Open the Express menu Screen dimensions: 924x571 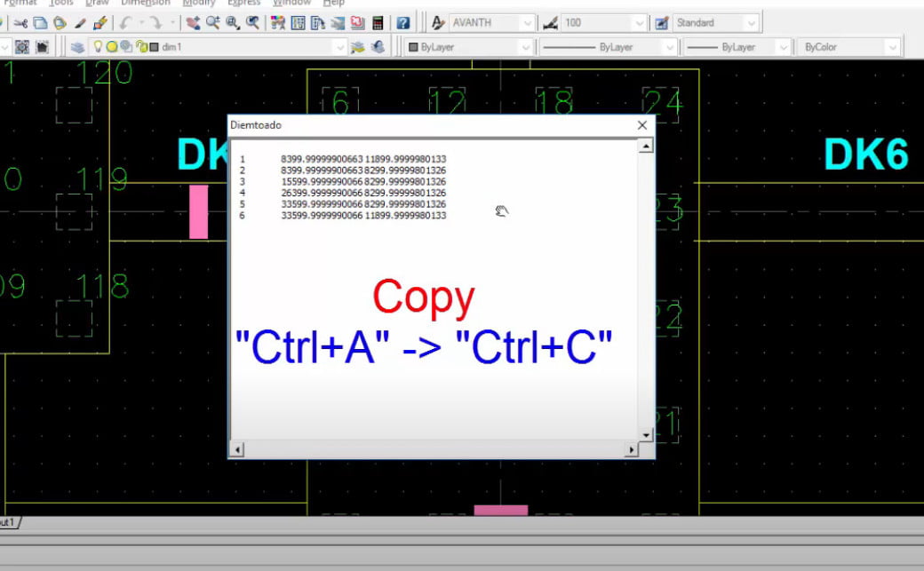(x=244, y=3)
